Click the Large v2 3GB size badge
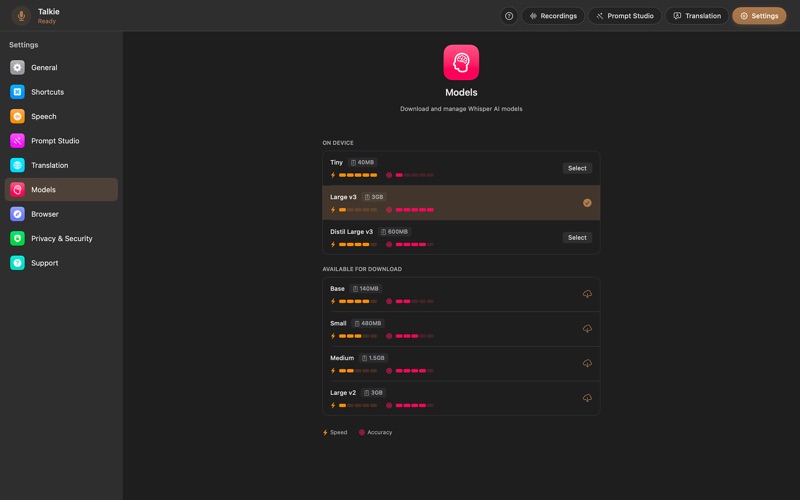Image resolution: width=800 pixels, height=500 pixels. coord(373,393)
